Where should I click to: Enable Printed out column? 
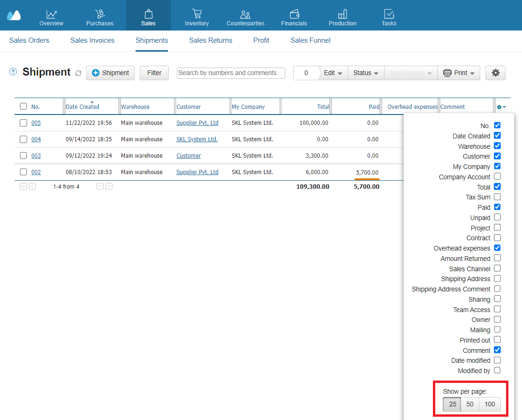coord(497,340)
